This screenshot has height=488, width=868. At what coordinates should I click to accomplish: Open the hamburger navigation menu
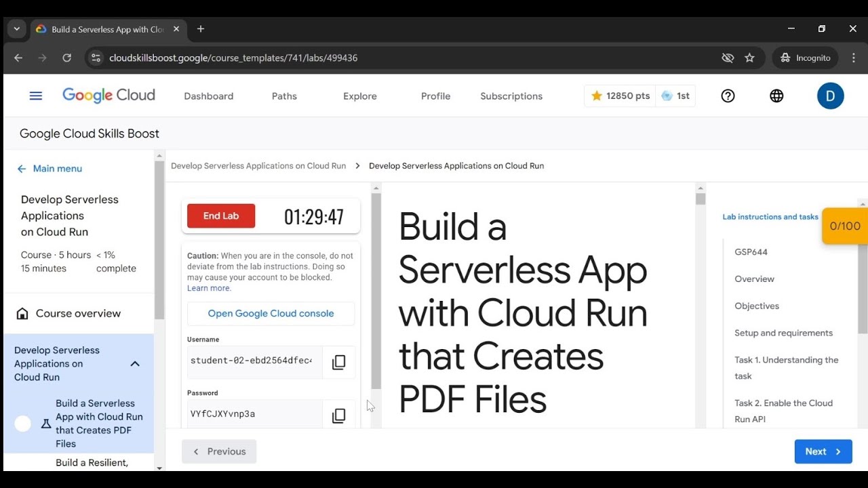[36, 96]
